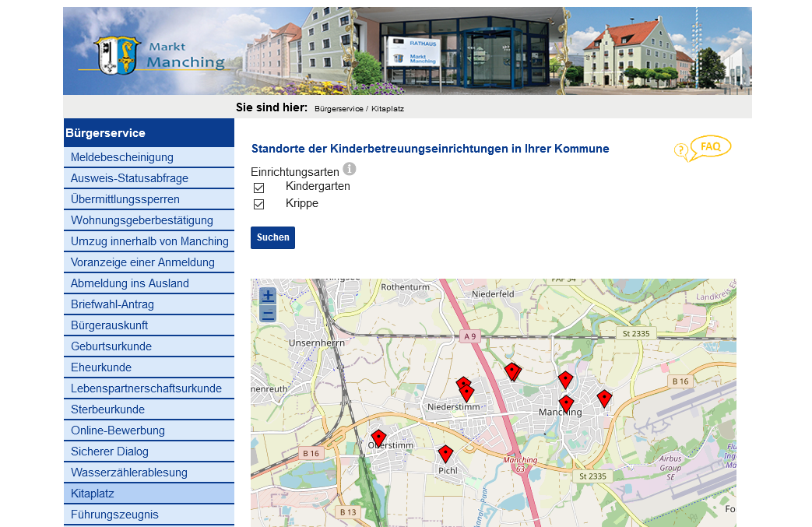The width and height of the screenshot is (812, 527).
Task: Open the FAQ speech bubble icon
Action: pyautogui.click(x=703, y=148)
